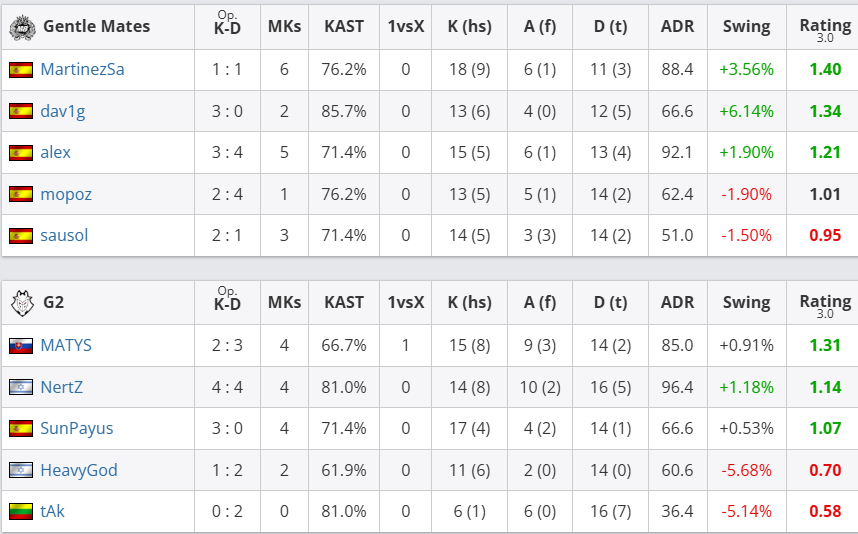Screen dimensions: 858x534
Task: Click the Israeli flag beside HeavyGod
Action: point(21,470)
